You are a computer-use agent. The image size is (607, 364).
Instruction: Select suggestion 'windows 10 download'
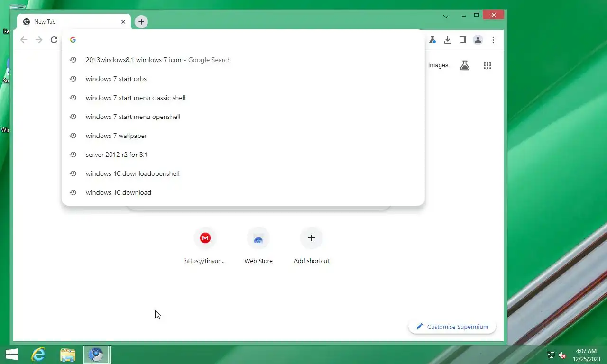(243, 192)
